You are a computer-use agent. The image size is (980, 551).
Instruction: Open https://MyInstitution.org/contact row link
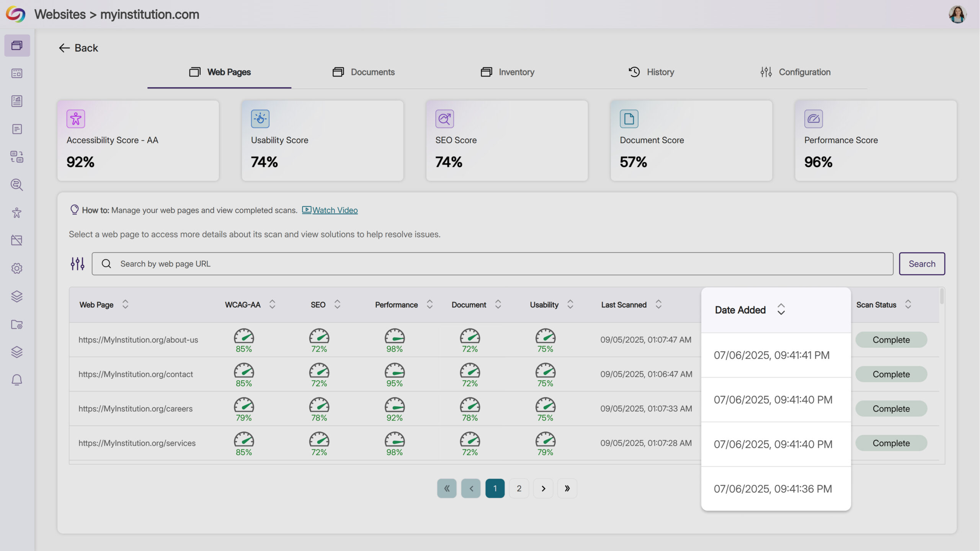(x=136, y=374)
